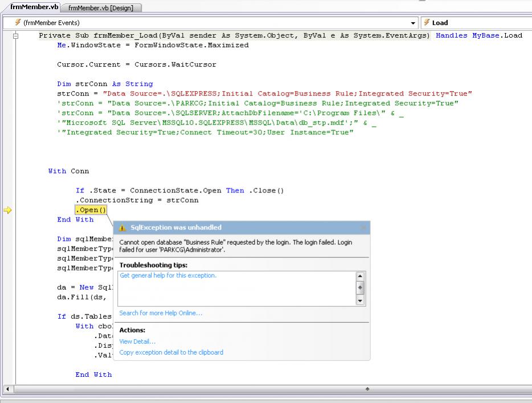This screenshot has height=403, width=532.
Task: Click the MSSQL10.SQLEXPRESS db_stp.mdf comment line
Action: coord(217,123)
